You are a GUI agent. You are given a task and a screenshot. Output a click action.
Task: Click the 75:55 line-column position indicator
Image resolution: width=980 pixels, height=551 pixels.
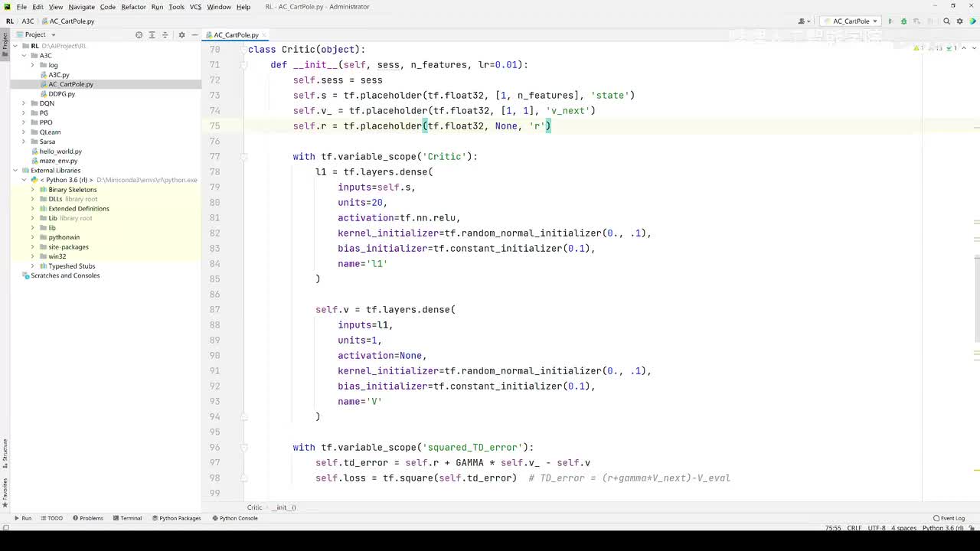[x=833, y=528]
